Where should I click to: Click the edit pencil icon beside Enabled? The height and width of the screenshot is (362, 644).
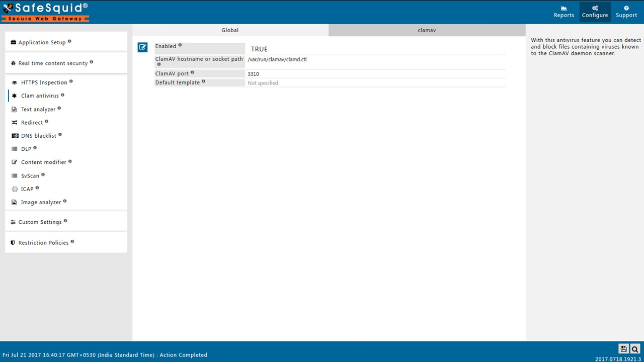(x=142, y=47)
